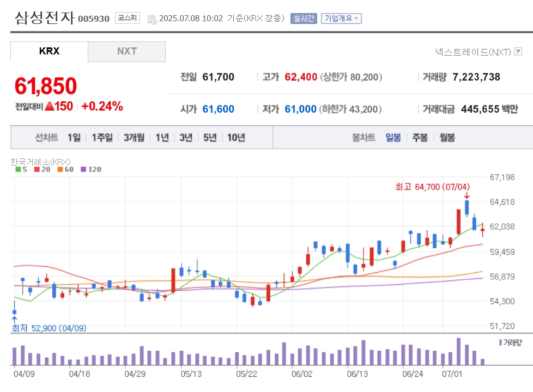The width and height of the screenshot is (533, 392).
Task: Click the 실시간 button
Action: pos(304,19)
